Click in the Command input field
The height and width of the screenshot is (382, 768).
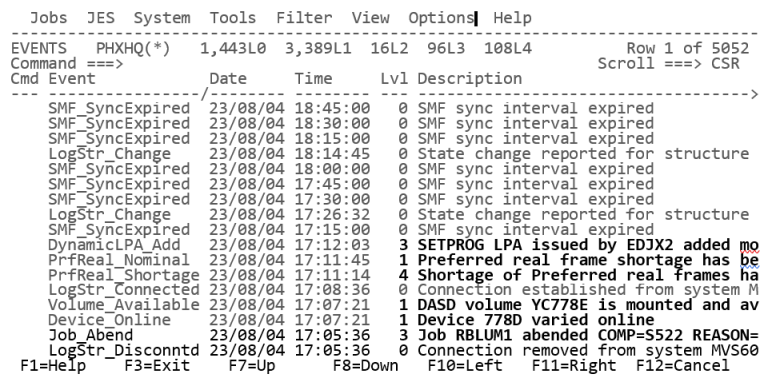point(358,64)
